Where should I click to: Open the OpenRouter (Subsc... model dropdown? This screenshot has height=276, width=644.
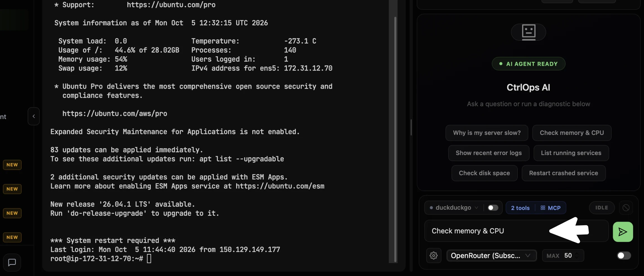click(x=492, y=255)
